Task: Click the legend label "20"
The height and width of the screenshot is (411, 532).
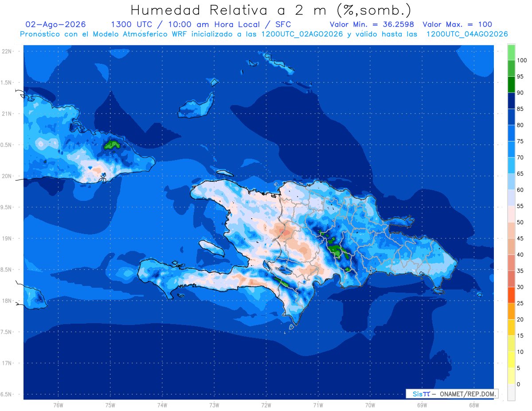Action: coord(520,319)
